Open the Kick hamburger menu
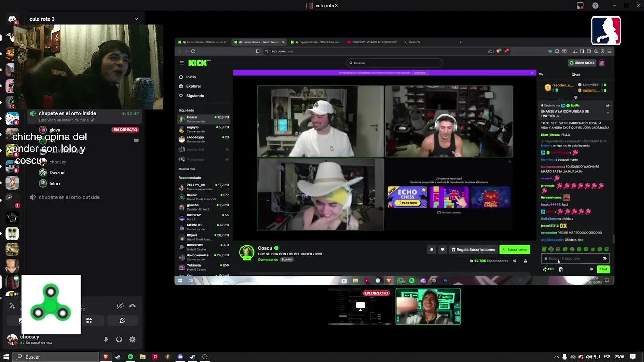 click(182, 63)
